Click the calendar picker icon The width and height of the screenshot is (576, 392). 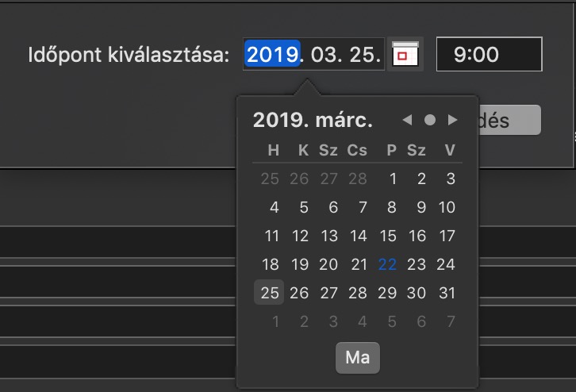click(405, 55)
